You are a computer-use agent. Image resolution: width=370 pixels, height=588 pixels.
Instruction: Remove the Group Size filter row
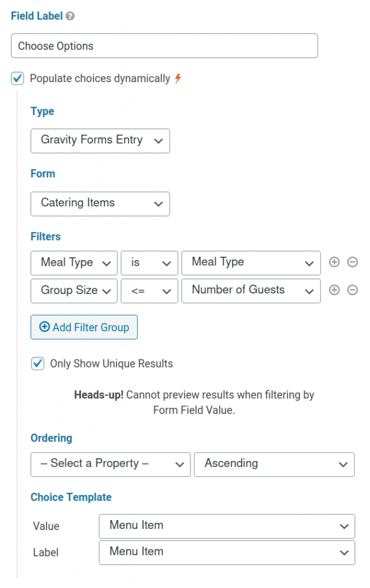352,290
